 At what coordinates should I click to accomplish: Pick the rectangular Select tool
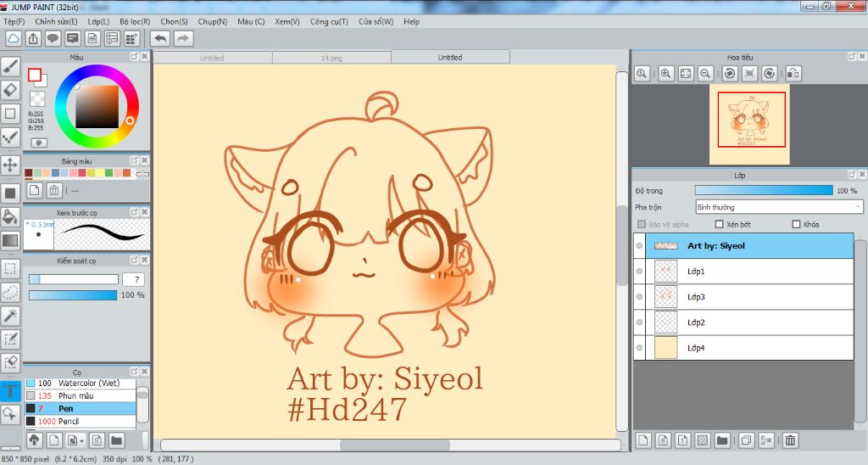click(10, 269)
